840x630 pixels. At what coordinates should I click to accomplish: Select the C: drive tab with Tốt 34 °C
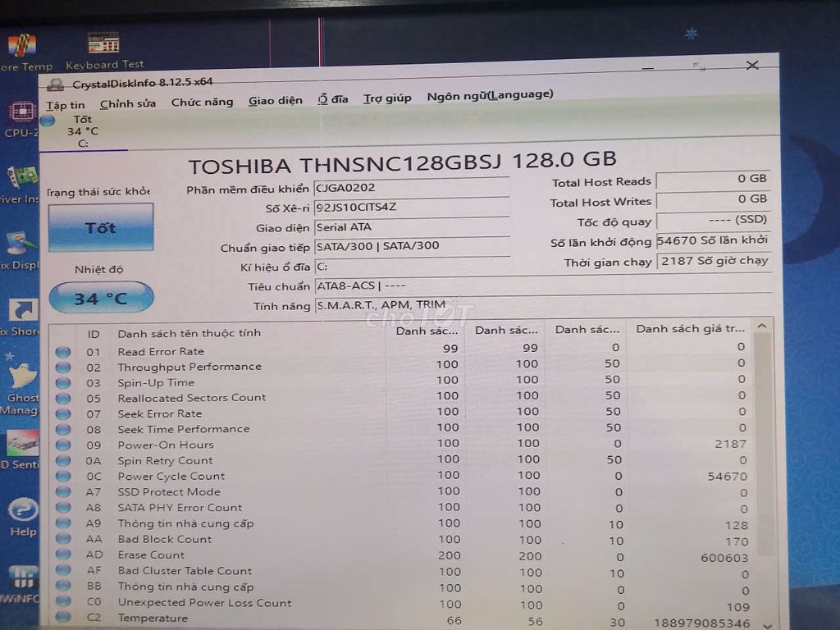coord(83,131)
